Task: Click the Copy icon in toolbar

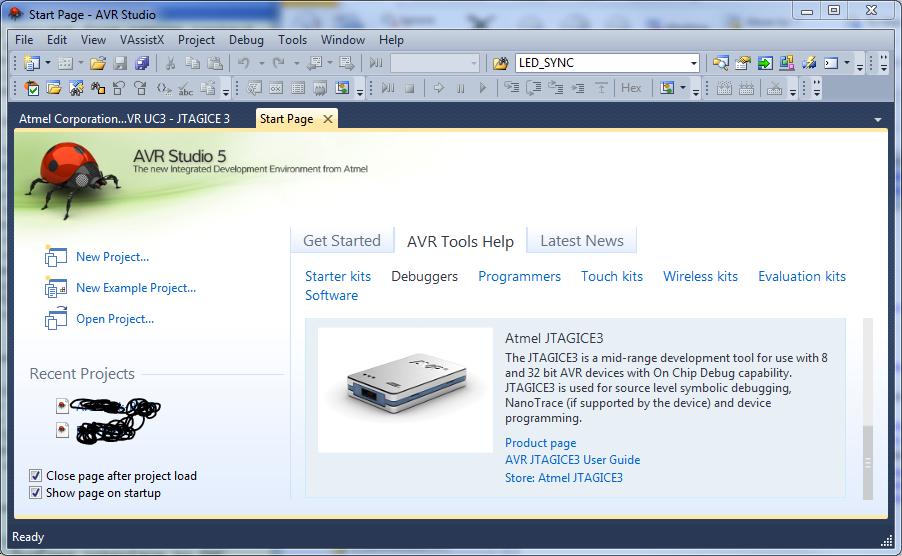Action: (x=192, y=63)
